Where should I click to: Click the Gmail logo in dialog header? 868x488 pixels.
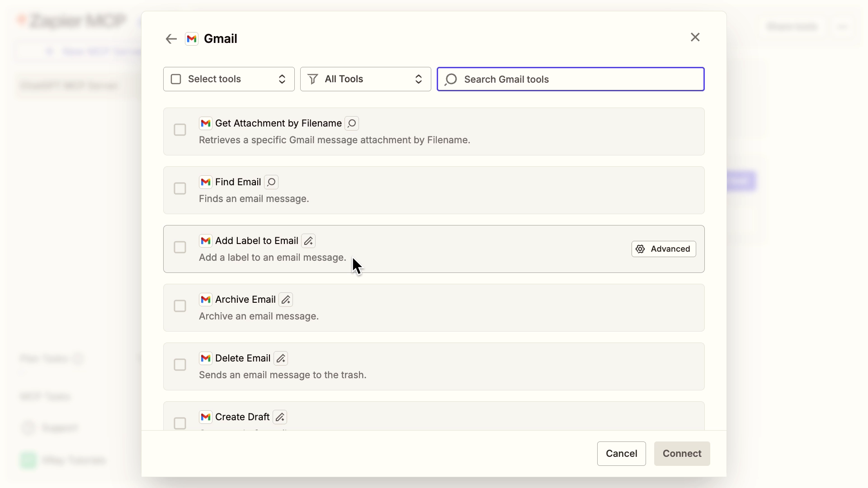pyautogui.click(x=192, y=39)
